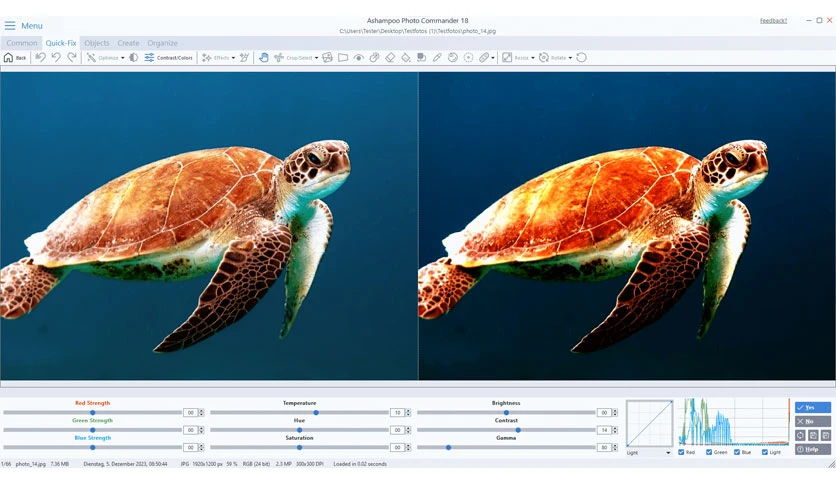Screen dimensions: 836x484
Task: Switch to the Common tab
Action: [22, 43]
